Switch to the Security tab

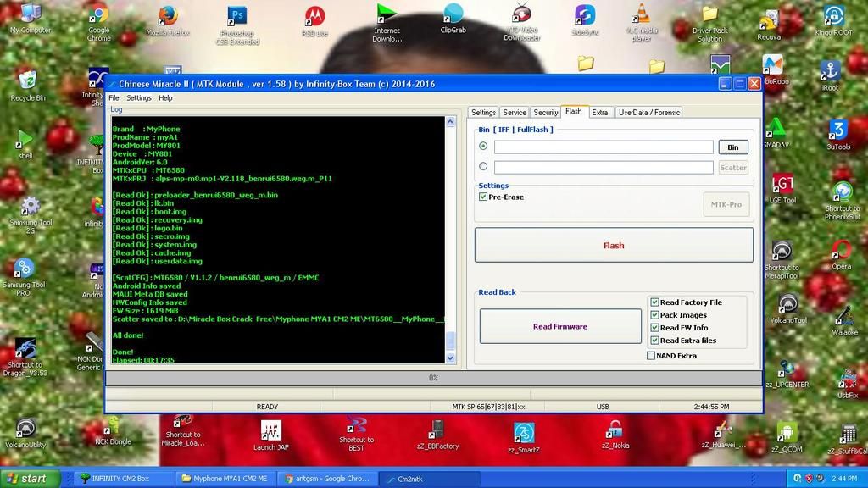[545, 113]
